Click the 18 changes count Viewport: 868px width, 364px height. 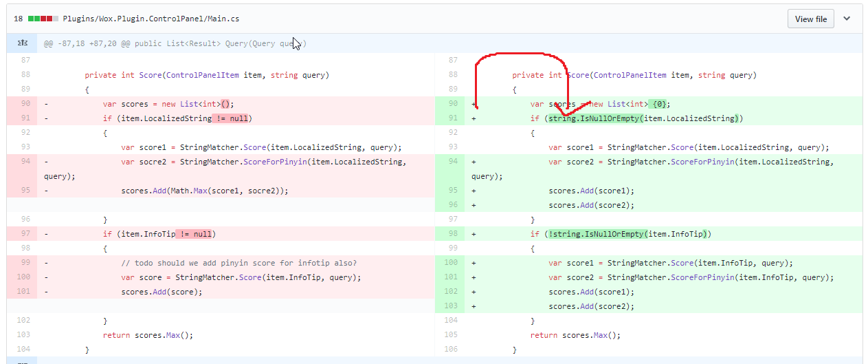tap(18, 19)
